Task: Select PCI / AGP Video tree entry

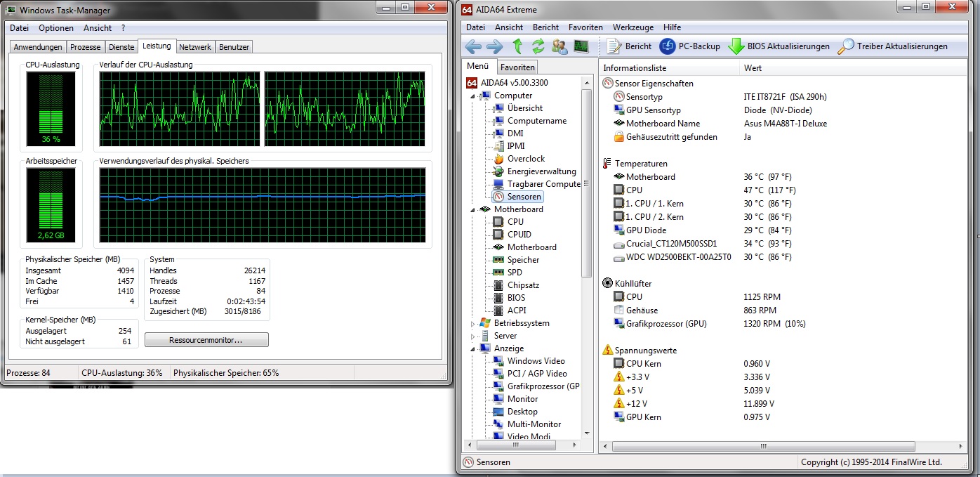Action: [x=537, y=374]
